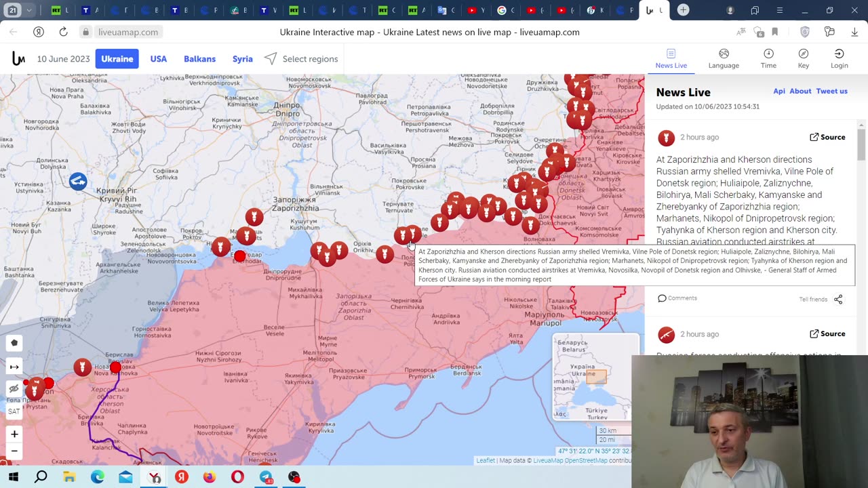
Task: Open the Mail app on taskbar
Action: pyautogui.click(x=125, y=477)
